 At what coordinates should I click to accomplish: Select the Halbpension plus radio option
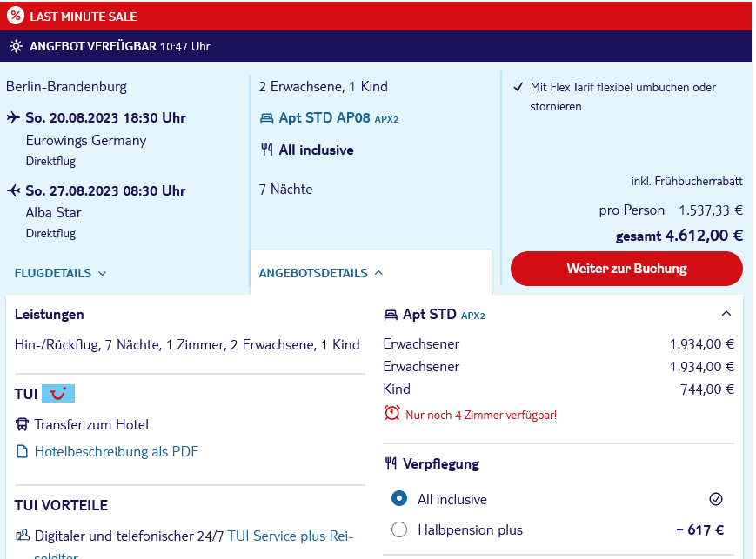point(399,529)
